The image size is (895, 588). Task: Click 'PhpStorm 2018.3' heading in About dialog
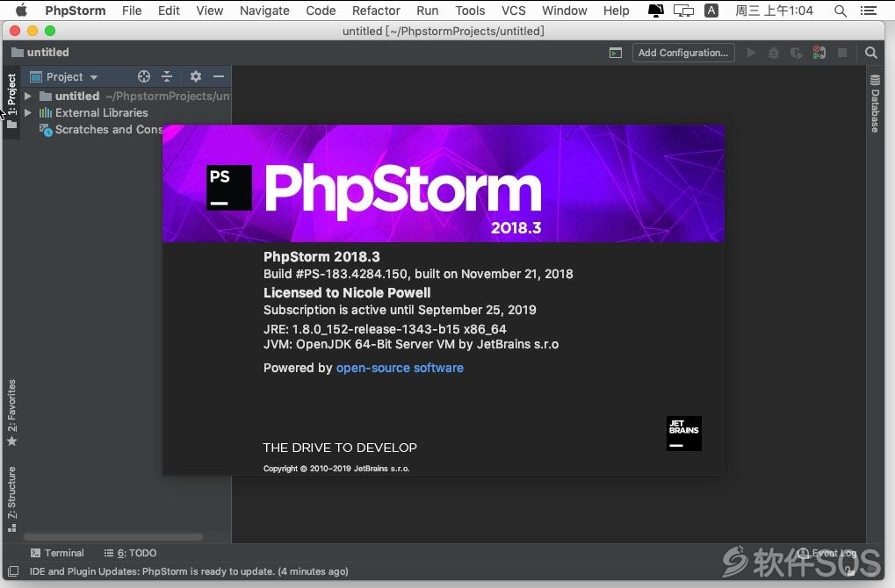(x=321, y=256)
